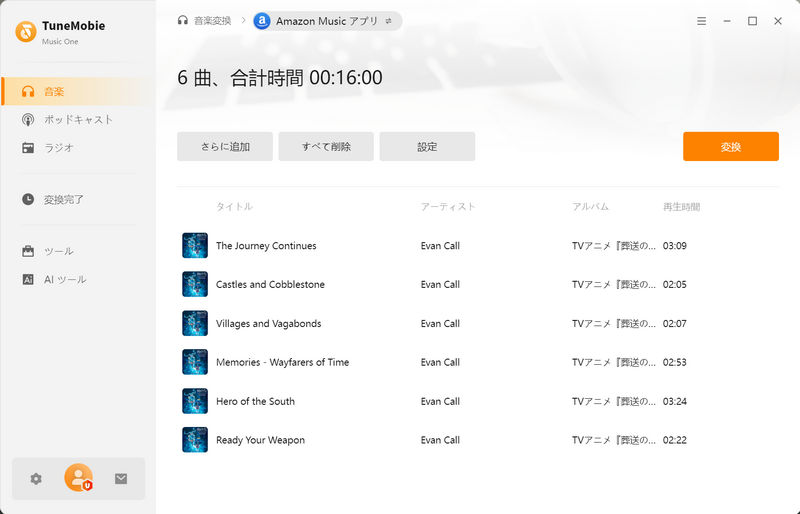Select track title Castles and Cobblestone
This screenshot has height=514, width=800.
point(270,284)
